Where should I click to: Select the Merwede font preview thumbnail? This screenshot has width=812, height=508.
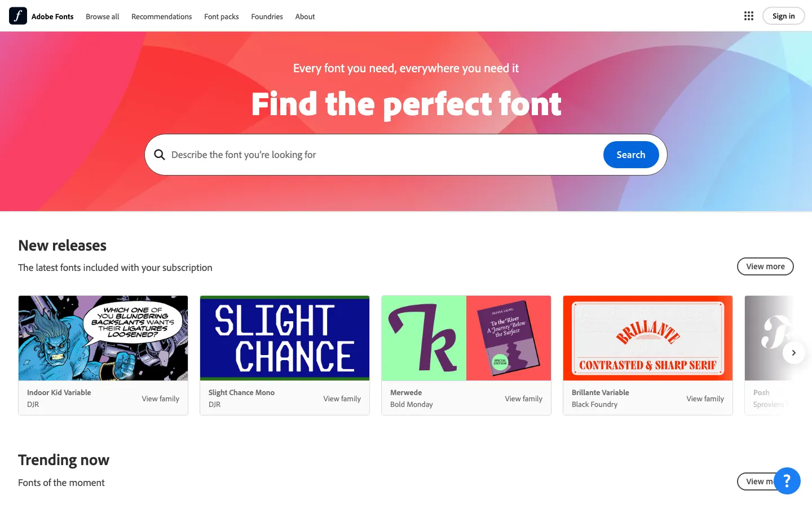coord(466,338)
